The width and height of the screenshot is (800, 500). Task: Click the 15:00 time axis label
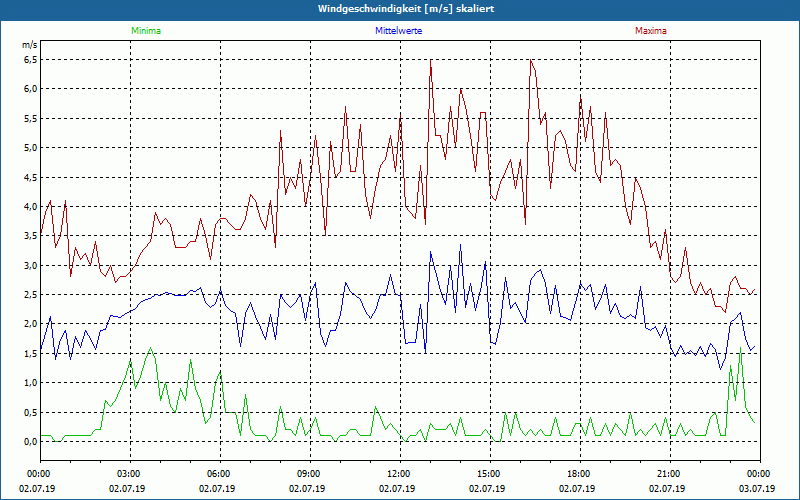[487, 474]
